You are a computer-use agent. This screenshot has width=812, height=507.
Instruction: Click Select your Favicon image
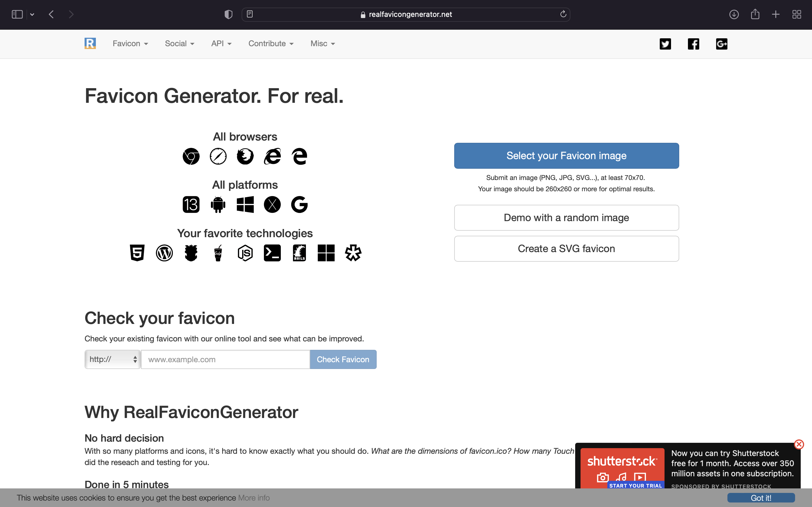(x=566, y=155)
